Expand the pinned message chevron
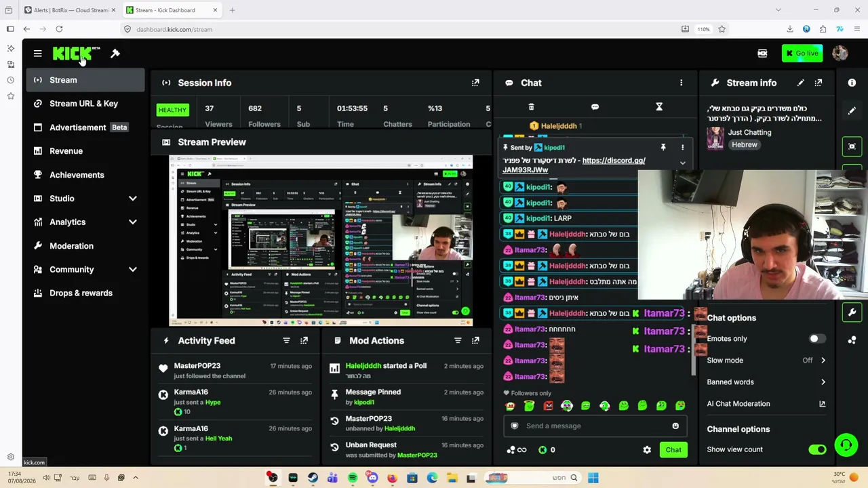This screenshot has height=488, width=868. 682,163
